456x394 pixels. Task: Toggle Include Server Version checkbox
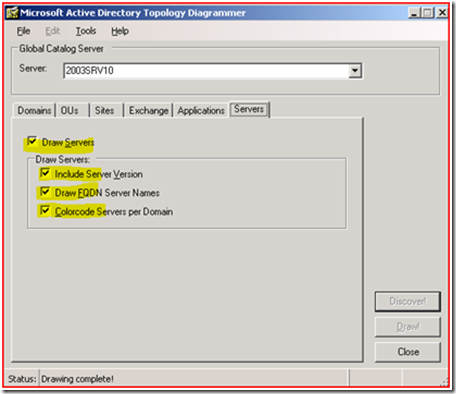[45, 173]
